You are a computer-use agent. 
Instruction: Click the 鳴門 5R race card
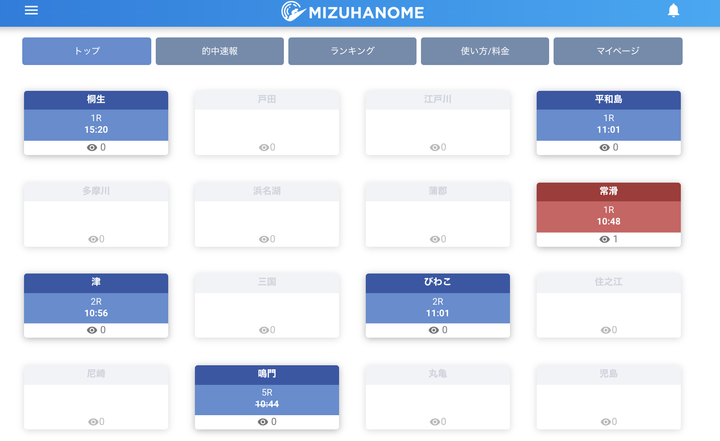click(267, 399)
